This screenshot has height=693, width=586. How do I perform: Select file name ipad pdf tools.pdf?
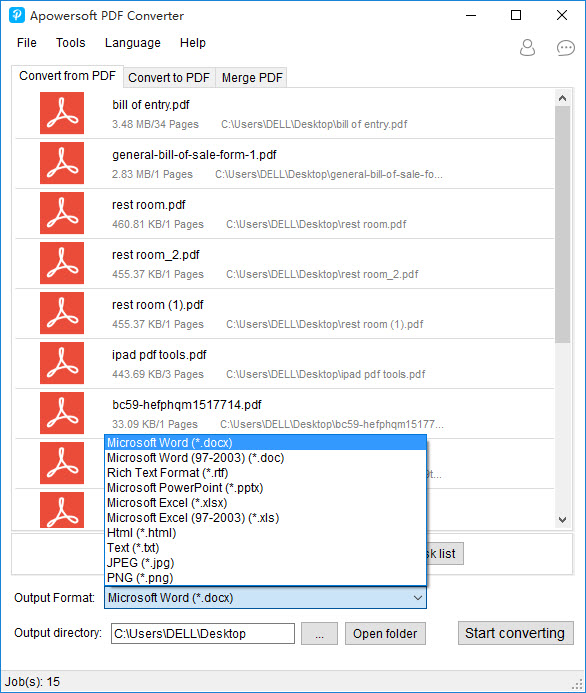tap(159, 355)
